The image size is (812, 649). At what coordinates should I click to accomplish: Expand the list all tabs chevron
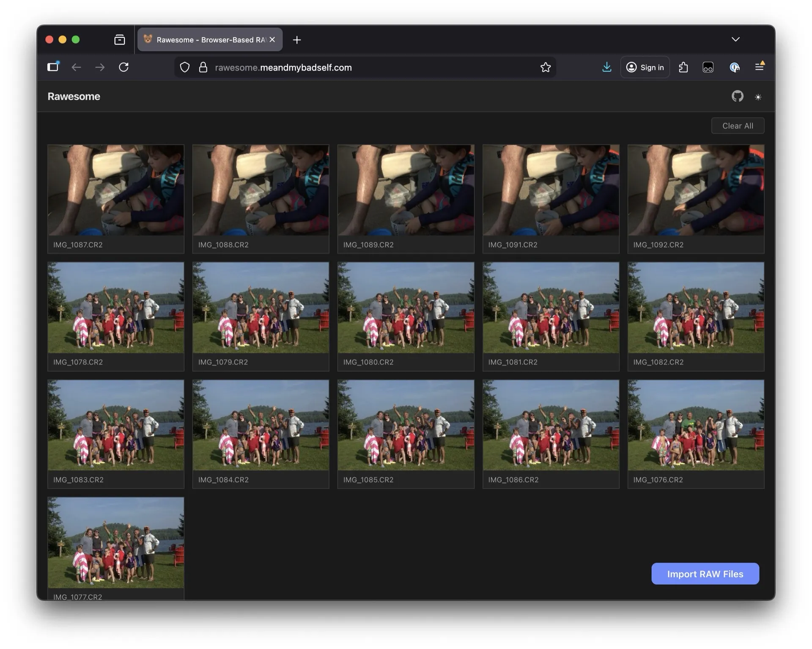coord(735,39)
